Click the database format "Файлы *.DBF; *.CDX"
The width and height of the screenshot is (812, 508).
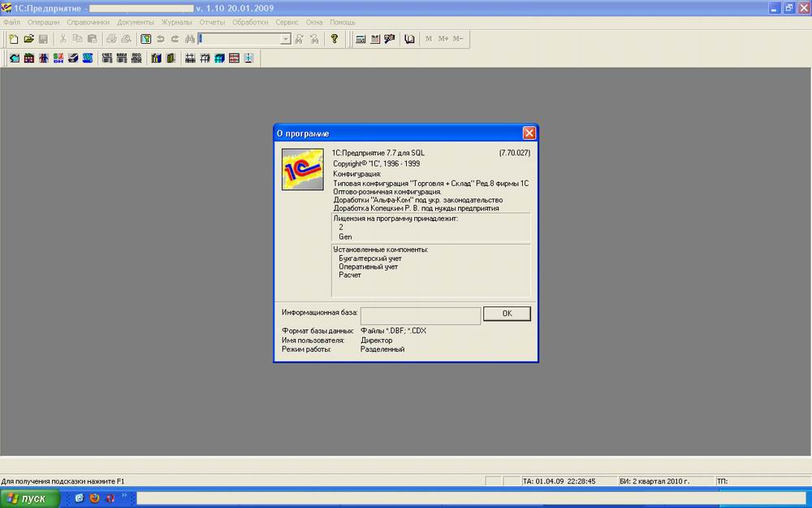coord(394,330)
